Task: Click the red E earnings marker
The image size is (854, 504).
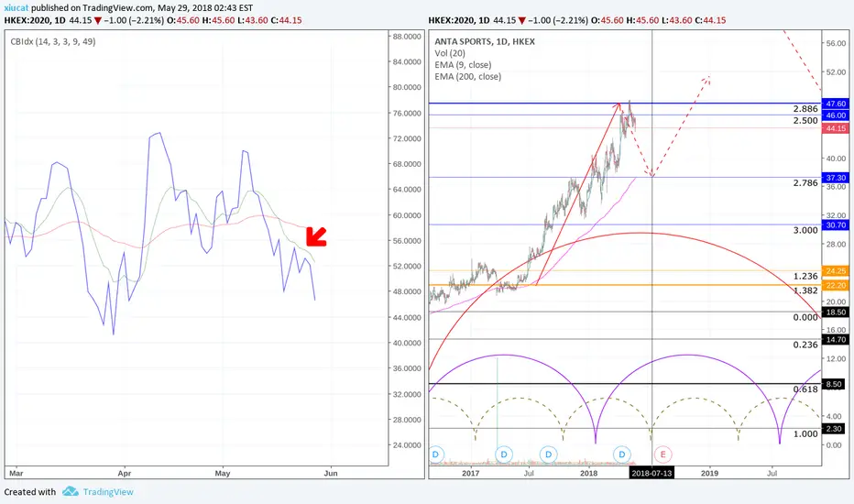Action: click(x=662, y=454)
